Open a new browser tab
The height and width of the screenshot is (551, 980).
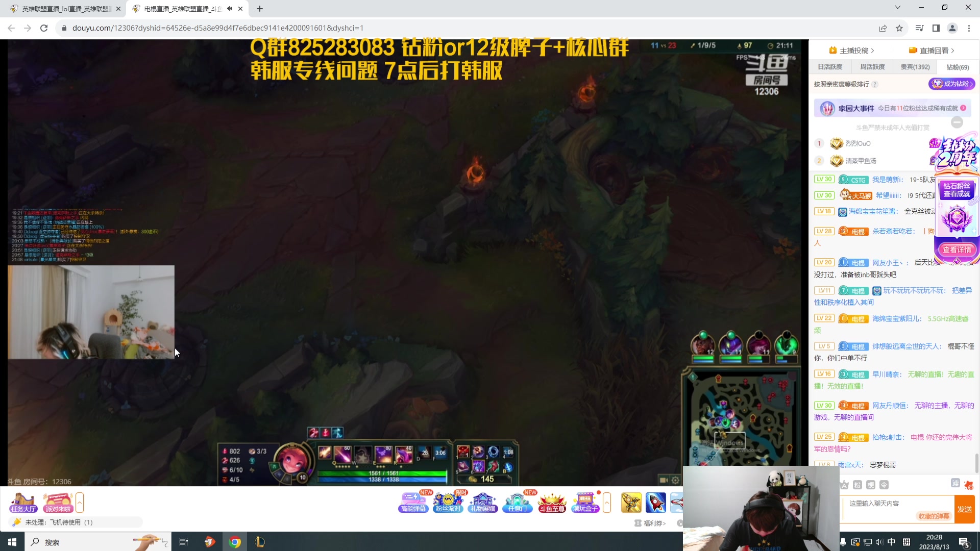point(260,9)
